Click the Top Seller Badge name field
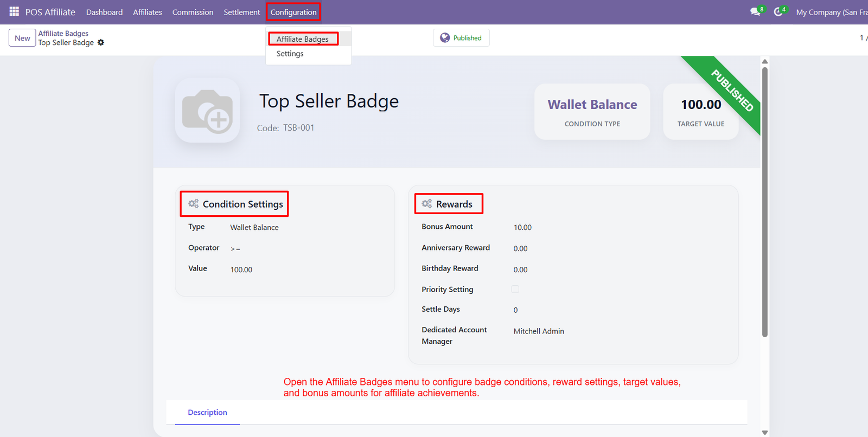Image resolution: width=868 pixels, height=437 pixels. click(329, 101)
